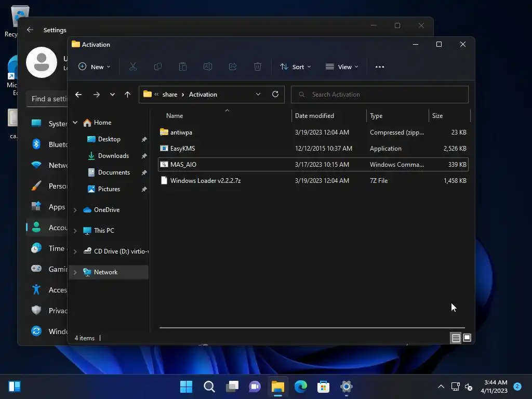This screenshot has height=399, width=532.
Task: Click the network status tray icon
Action: tap(455, 387)
